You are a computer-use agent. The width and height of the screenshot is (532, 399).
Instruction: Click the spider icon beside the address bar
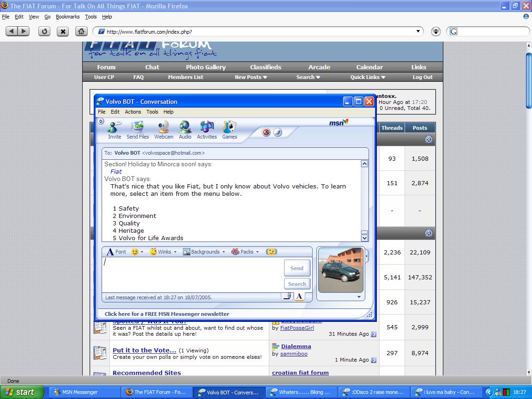click(x=435, y=31)
